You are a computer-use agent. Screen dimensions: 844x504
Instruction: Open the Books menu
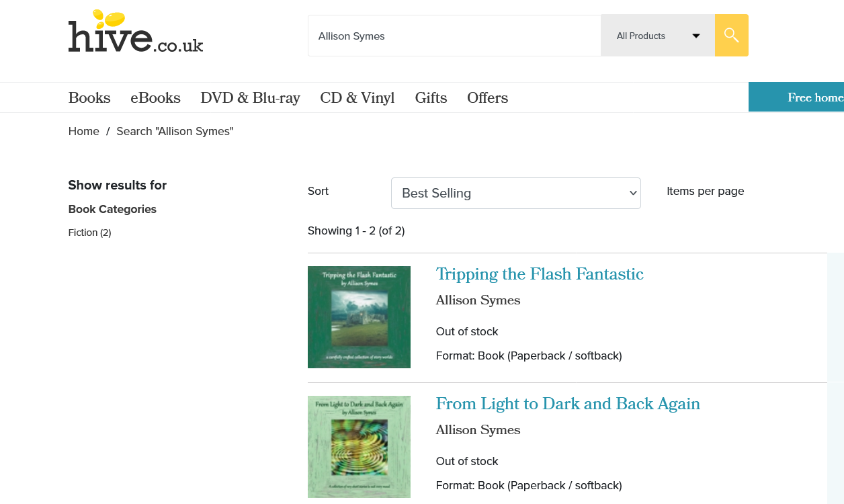(89, 98)
